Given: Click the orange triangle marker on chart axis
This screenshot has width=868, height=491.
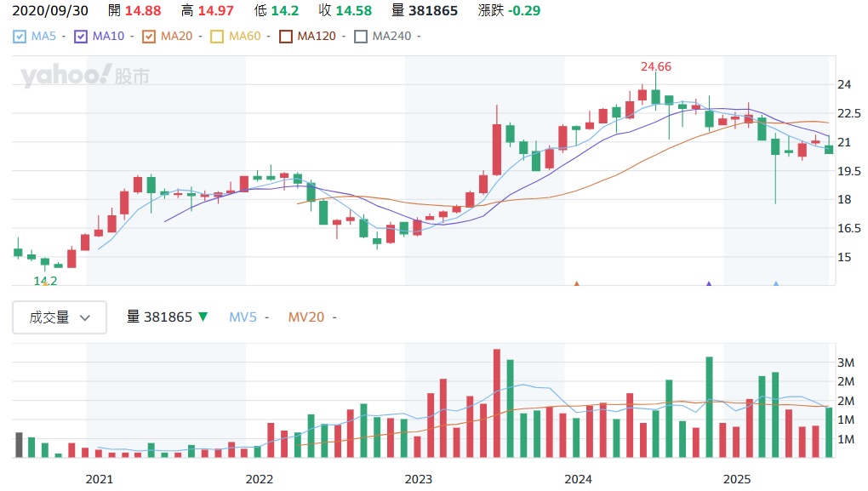Looking at the screenshot, I should (x=577, y=283).
